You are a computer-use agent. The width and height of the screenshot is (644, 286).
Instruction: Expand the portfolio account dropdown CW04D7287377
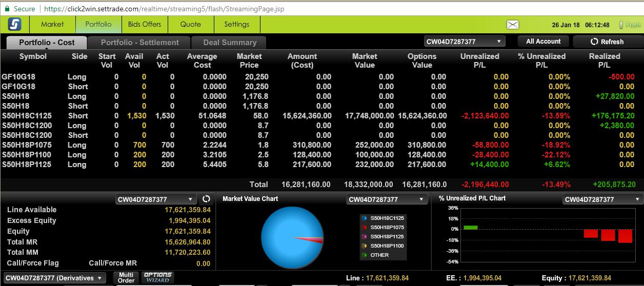click(465, 42)
